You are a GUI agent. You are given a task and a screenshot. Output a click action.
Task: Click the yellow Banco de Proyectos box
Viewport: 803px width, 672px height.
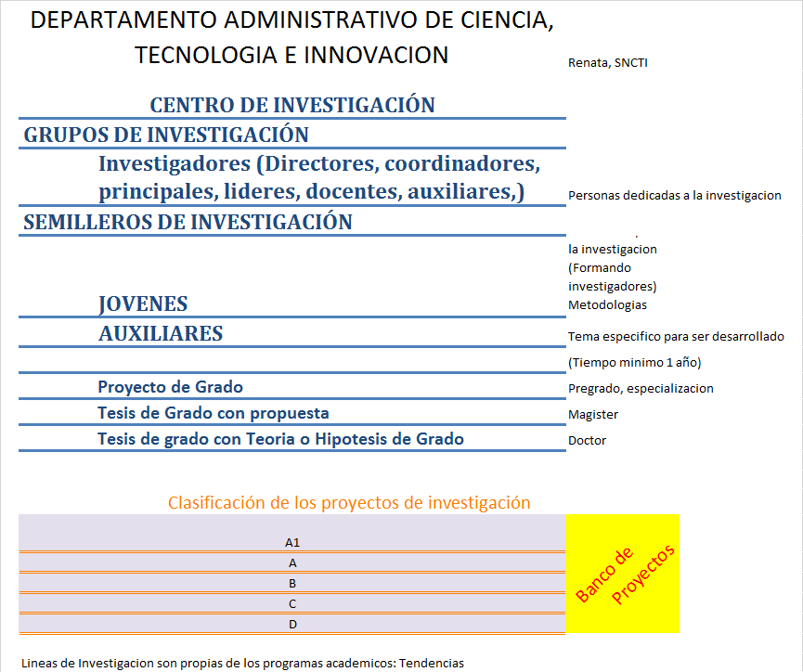[x=623, y=574]
